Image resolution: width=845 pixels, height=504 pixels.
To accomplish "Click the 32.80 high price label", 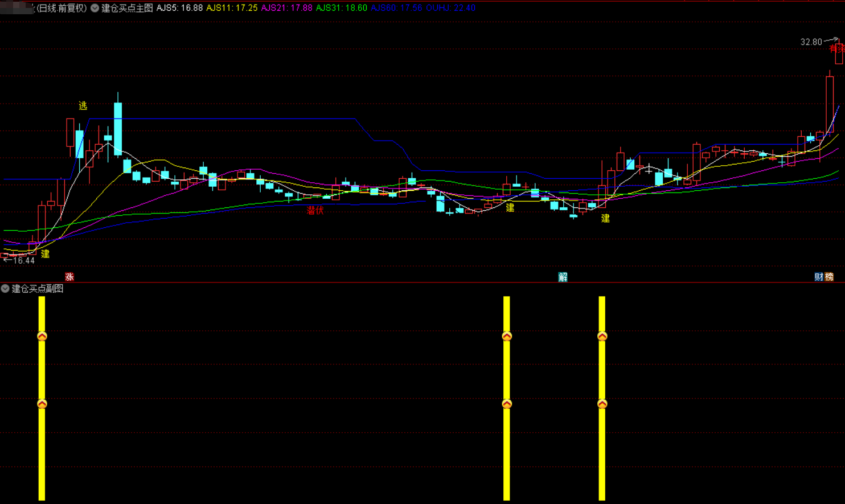I will coord(811,42).
